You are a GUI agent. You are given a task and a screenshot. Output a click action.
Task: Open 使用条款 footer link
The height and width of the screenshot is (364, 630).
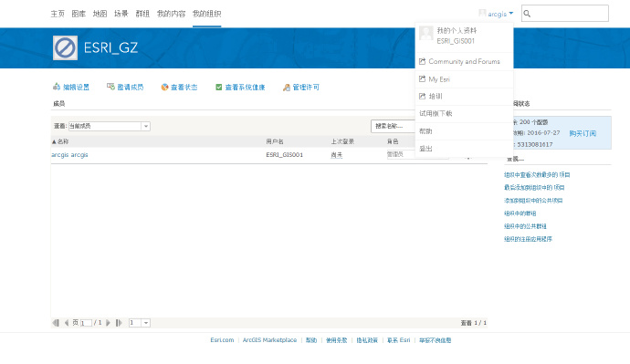336,340
